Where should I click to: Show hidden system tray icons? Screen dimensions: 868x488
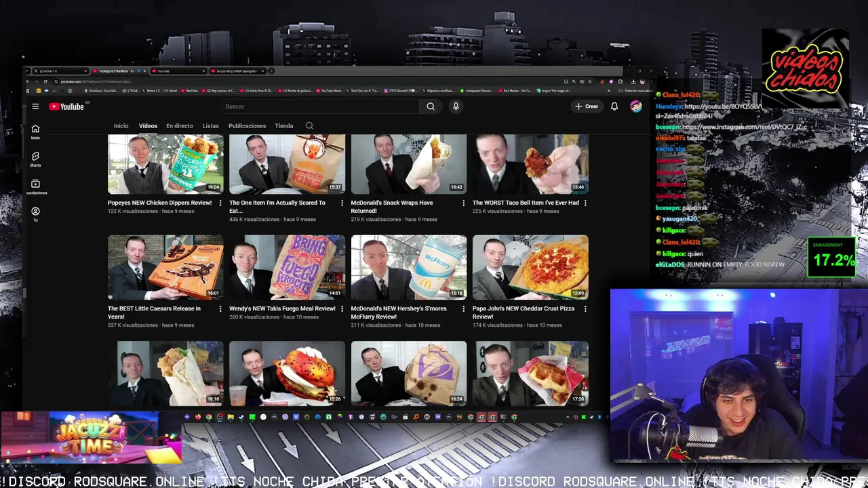click(568, 417)
